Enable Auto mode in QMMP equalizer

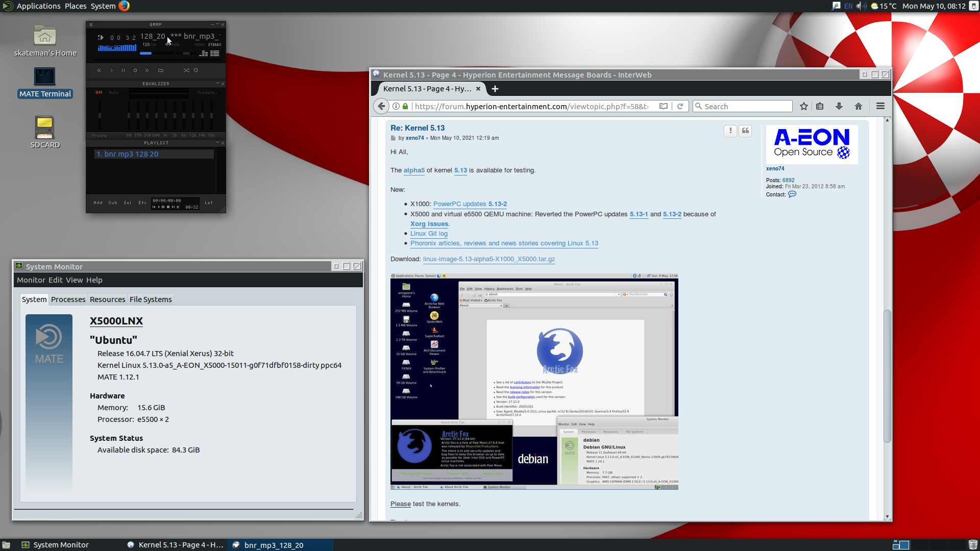click(x=114, y=92)
